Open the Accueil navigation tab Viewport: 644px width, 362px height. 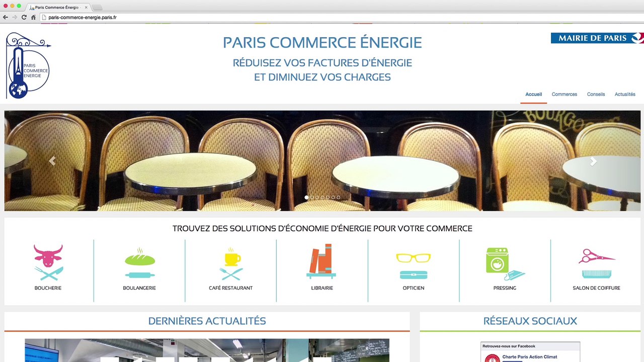point(533,95)
